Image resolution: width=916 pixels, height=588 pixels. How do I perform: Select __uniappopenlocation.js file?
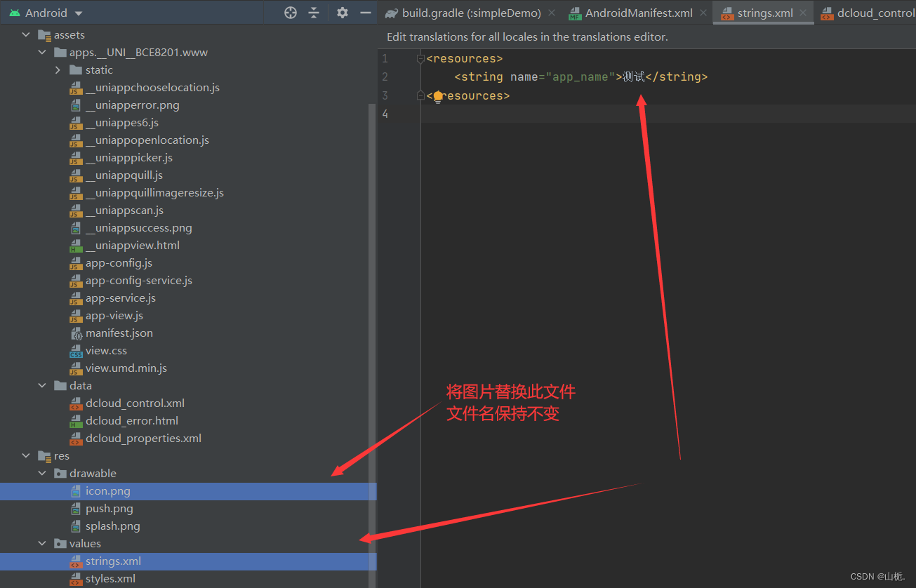(147, 140)
